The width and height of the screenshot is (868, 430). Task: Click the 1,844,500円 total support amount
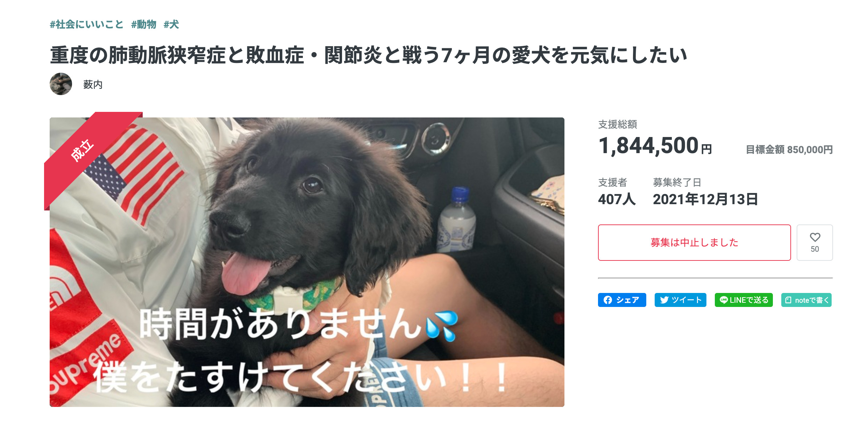(x=655, y=146)
